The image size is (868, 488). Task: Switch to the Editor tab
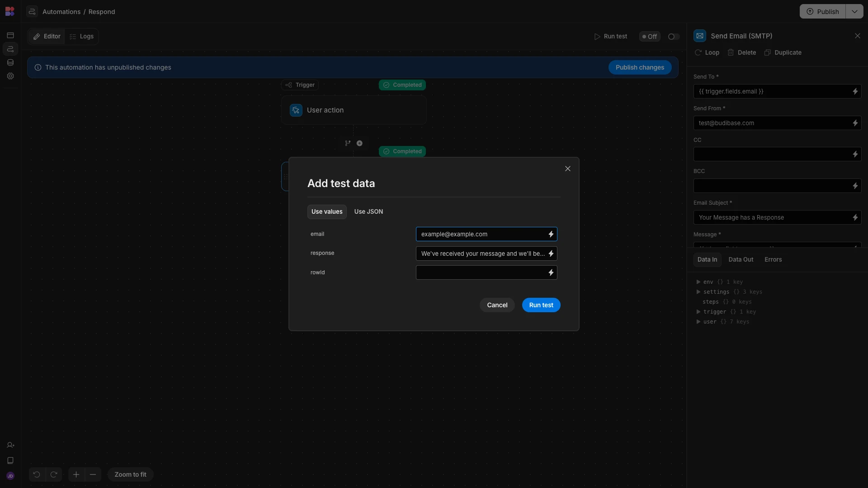(x=47, y=37)
